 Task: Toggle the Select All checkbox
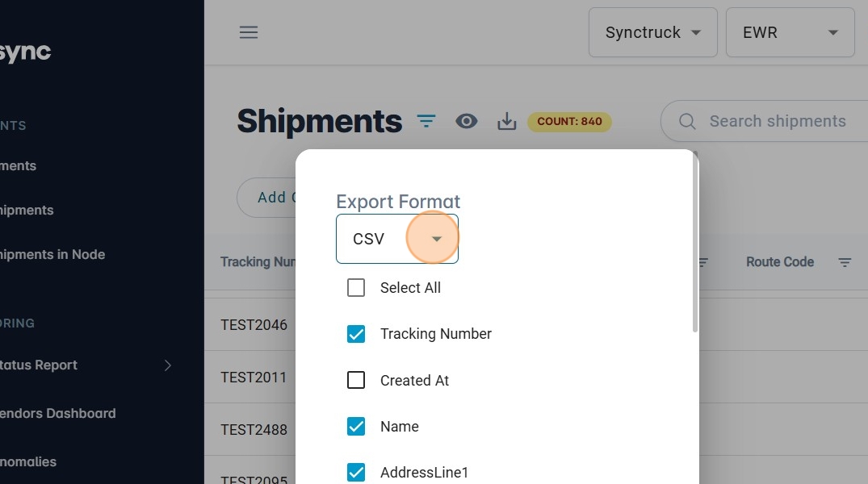356,288
